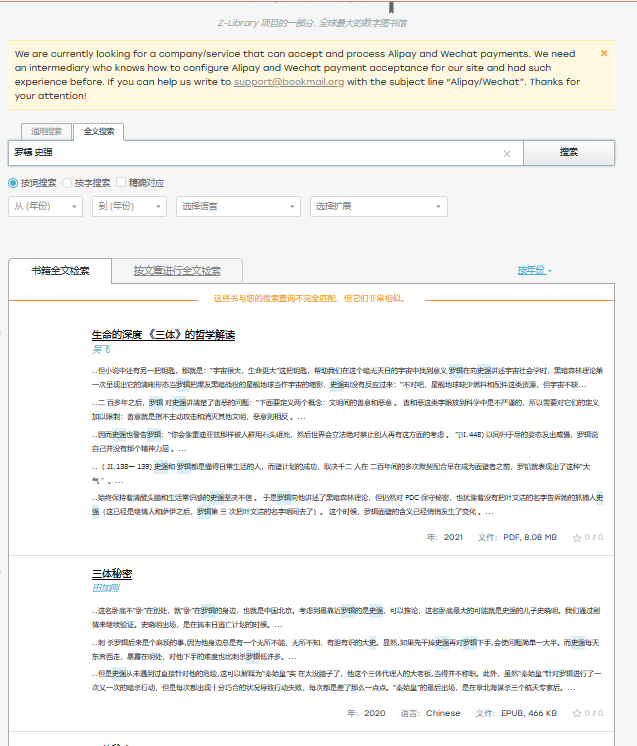Select the 按字搜索 radio button
637x746 pixels.
point(67,183)
